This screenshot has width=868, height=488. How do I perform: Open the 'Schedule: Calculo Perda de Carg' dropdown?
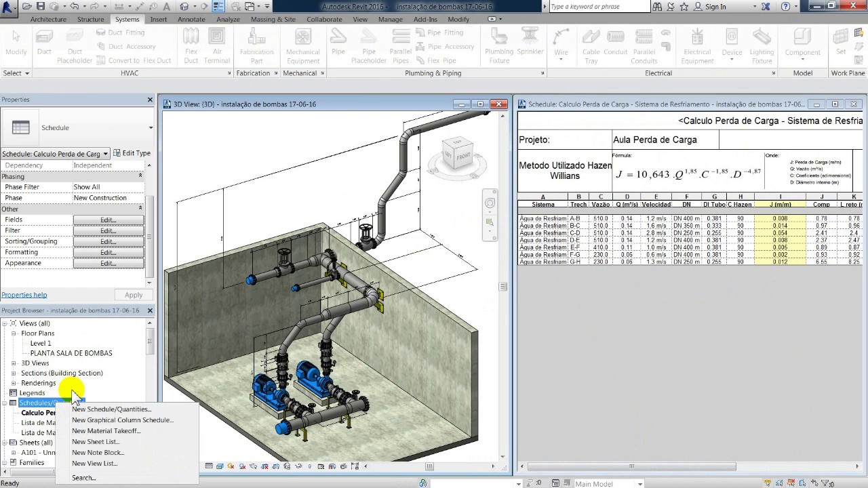(x=55, y=154)
